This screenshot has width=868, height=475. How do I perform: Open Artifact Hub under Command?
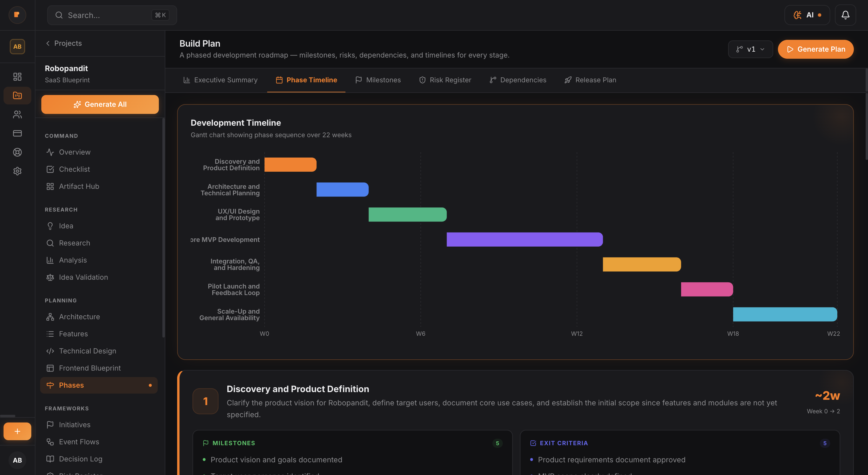pos(79,186)
